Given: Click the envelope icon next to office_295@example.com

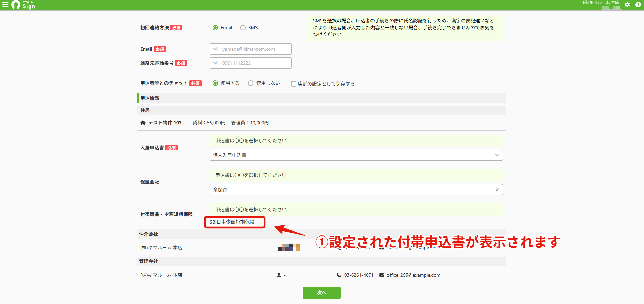Looking at the screenshot, I should point(382,275).
